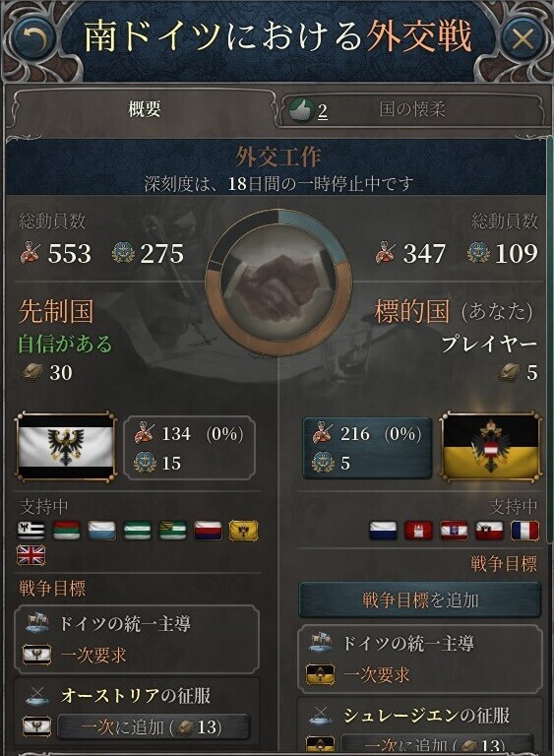Switch to the 概要 tab

click(x=144, y=109)
